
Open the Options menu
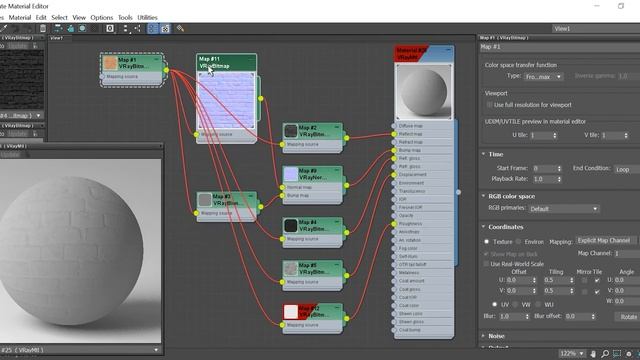click(x=102, y=18)
